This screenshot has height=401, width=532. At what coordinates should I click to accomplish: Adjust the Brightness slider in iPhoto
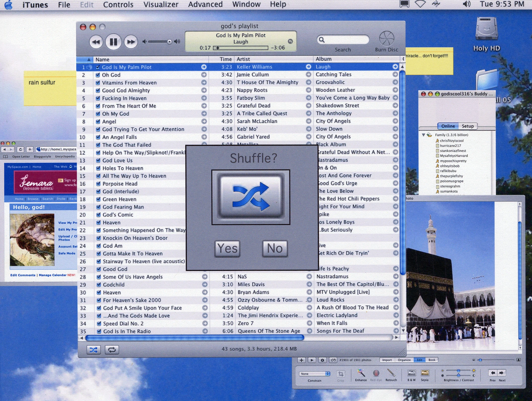pyautogui.click(x=458, y=371)
